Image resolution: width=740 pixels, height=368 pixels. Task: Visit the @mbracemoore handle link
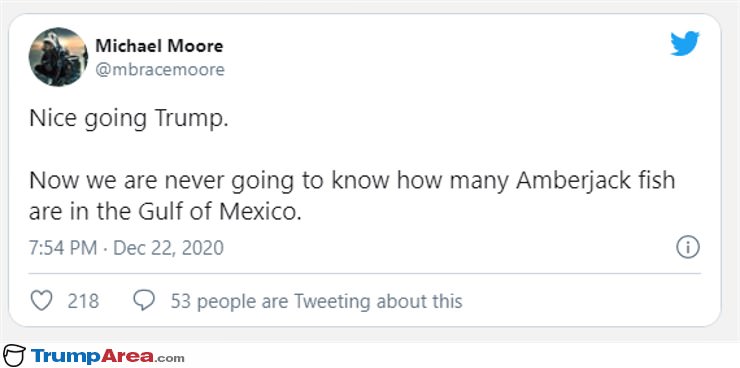pos(160,70)
